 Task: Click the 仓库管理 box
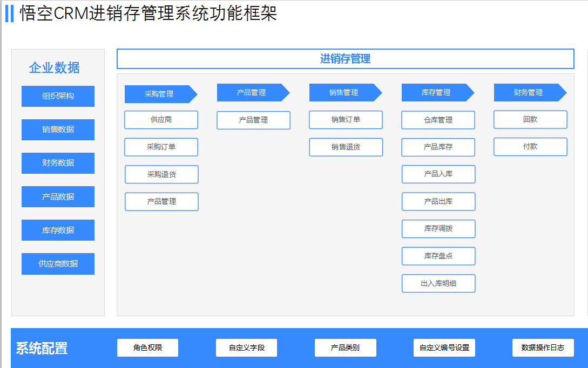[438, 120]
